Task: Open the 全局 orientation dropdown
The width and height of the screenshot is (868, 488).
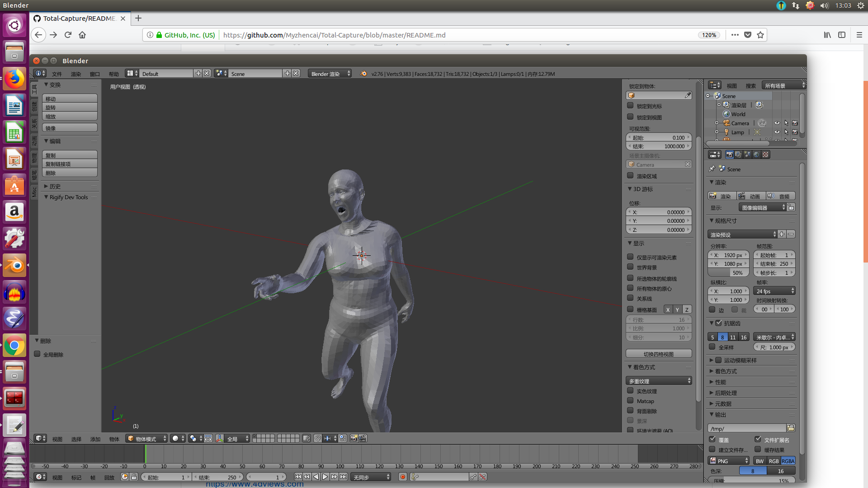Action: pyautogui.click(x=238, y=438)
